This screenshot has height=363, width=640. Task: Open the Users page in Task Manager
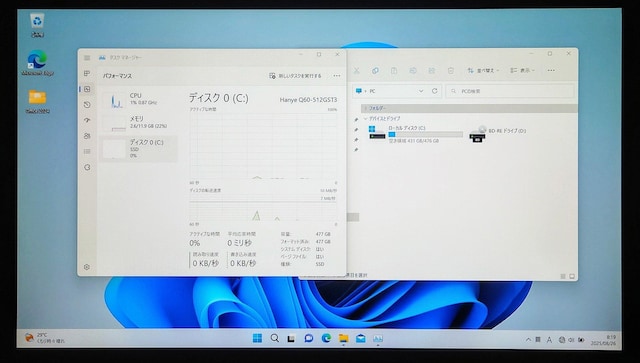click(x=87, y=136)
